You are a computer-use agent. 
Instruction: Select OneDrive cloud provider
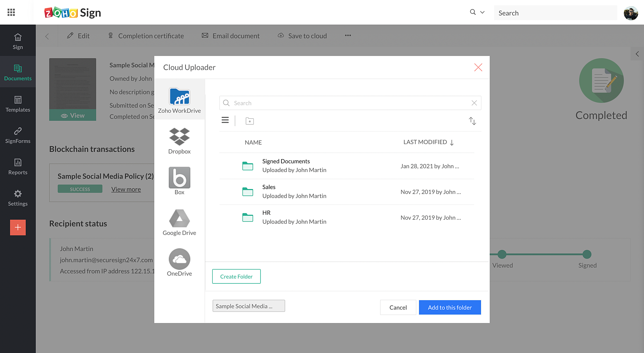[x=179, y=262]
